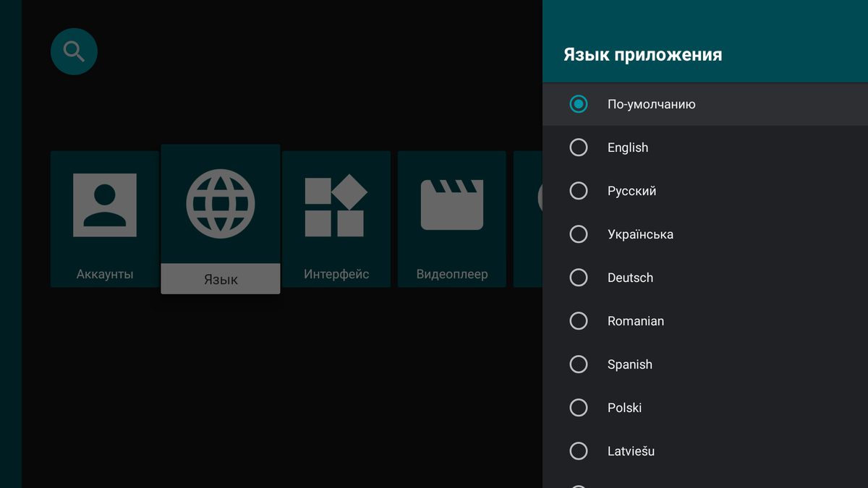The image size is (868, 488).
Task: Select Spanish in the language dialog
Action: [579, 364]
